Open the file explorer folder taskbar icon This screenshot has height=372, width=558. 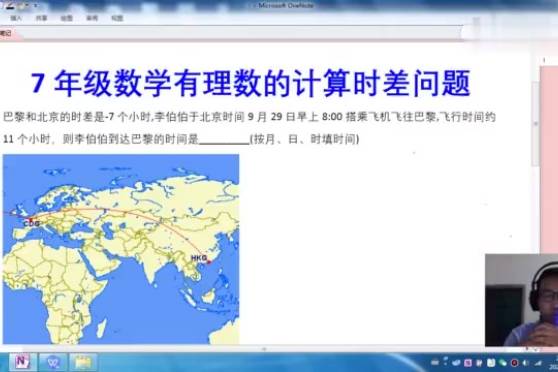pyautogui.click(x=83, y=362)
